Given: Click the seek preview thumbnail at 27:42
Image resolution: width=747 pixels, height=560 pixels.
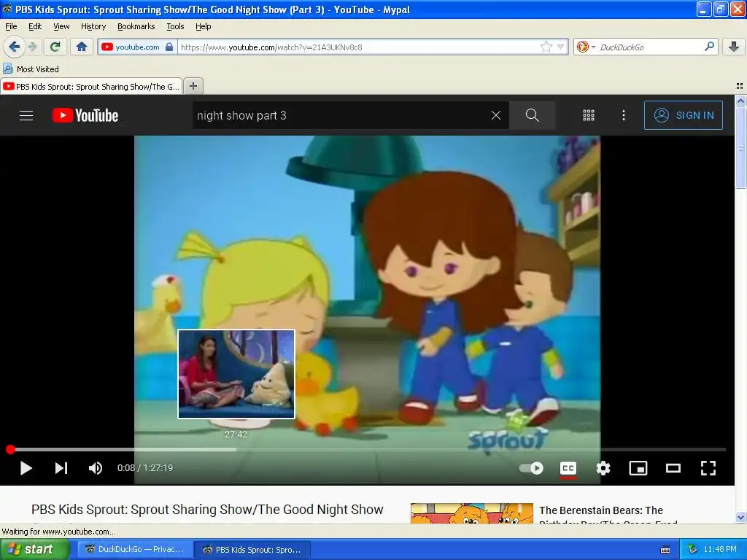Looking at the screenshot, I should (x=236, y=374).
